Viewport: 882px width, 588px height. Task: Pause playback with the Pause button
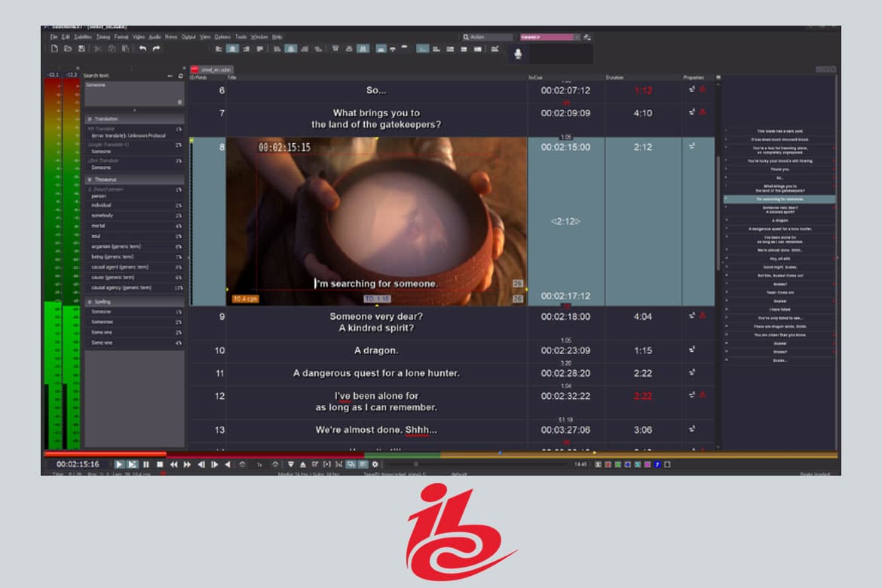pos(146,465)
